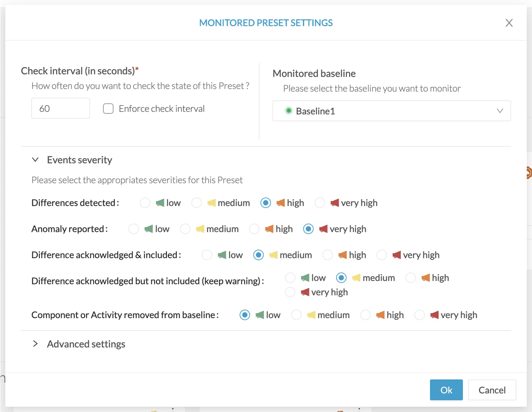532x412 pixels.
Task: Enable the Enforce check interval checkbox
Action: [x=108, y=108]
